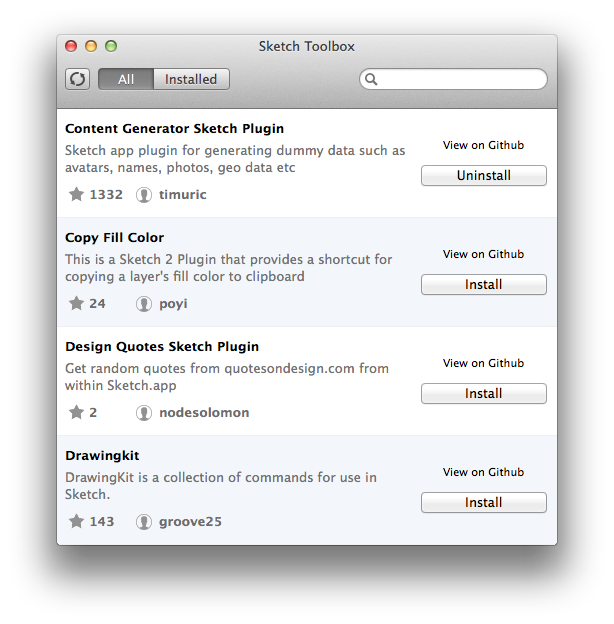
Task: Click star icon for Content Generator plugin
Action: click(76, 194)
